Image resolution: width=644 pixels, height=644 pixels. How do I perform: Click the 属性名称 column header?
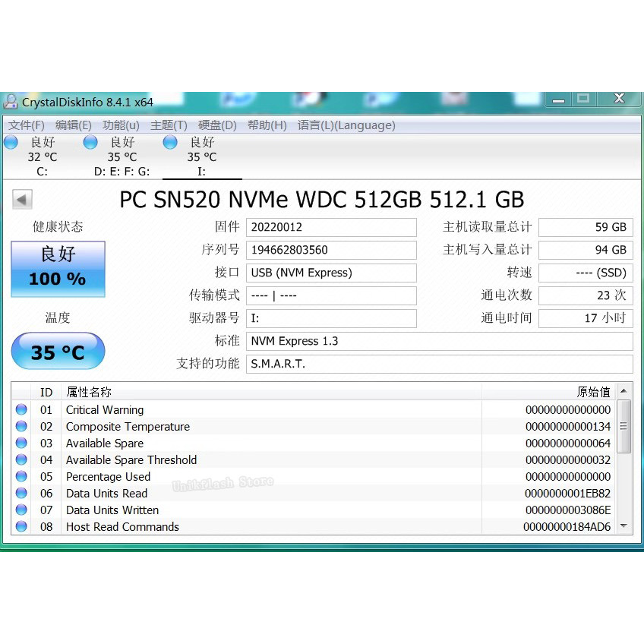271,392
